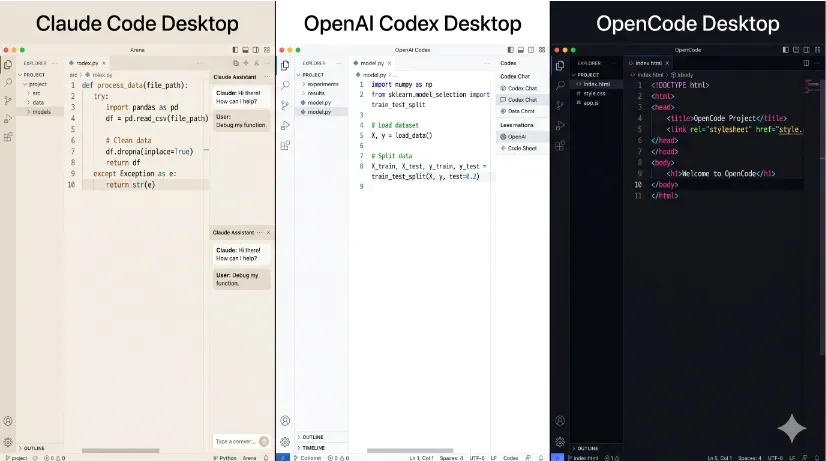
Task: Open Extensions in OpenCode activity bar
Action: tap(560, 145)
